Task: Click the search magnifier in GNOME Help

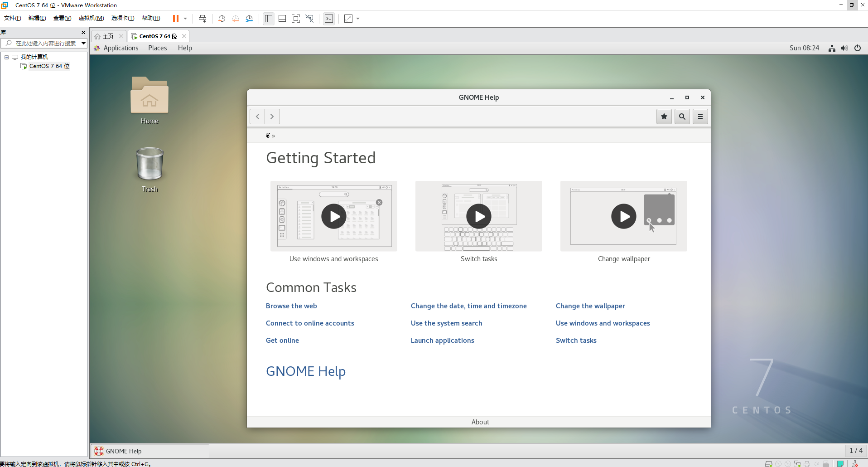Action: pos(682,117)
